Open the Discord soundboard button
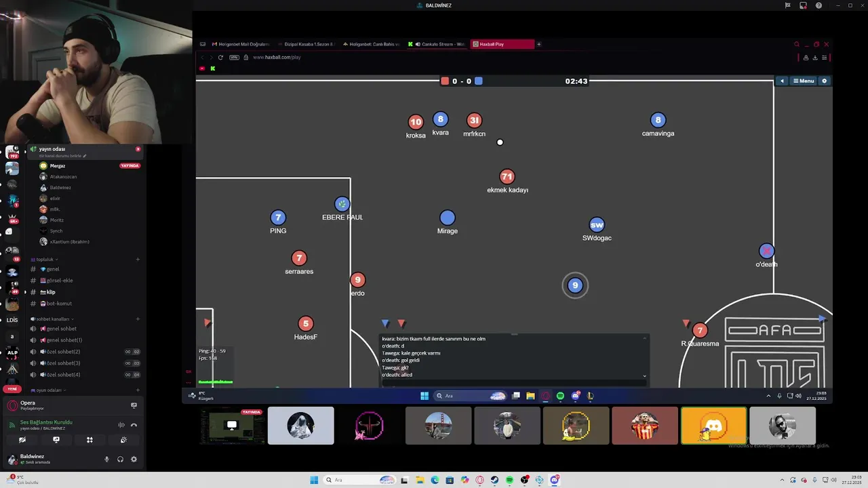 (x=123, y=440)
